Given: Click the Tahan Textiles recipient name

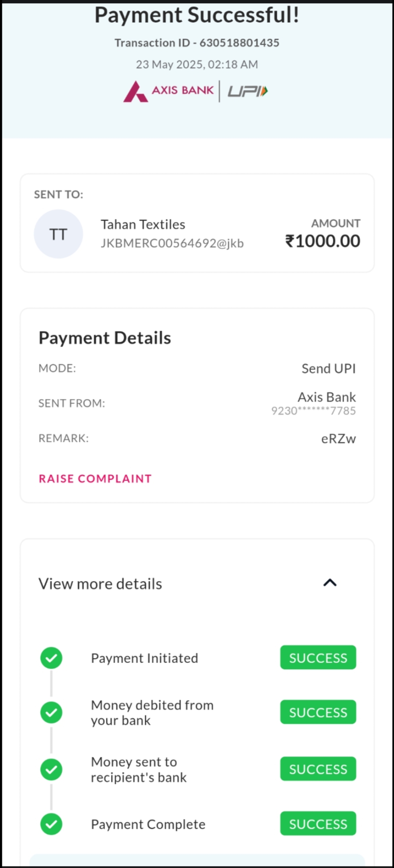Looking at the screenshot, I should tap(143, 224).
